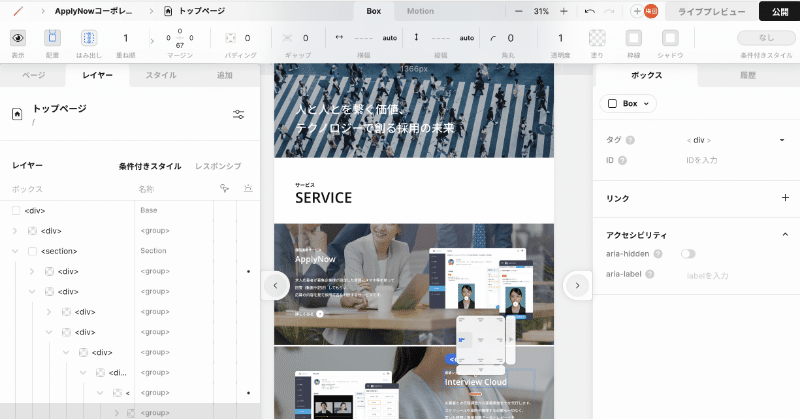Open the タグ <div> tag dropdown

pyautogui.click(x=735, y=140)
